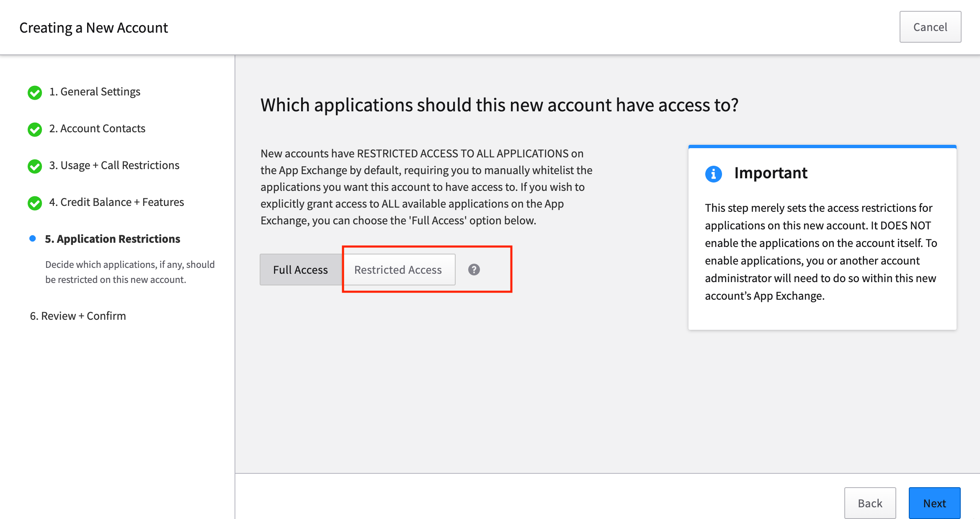Viewport: 980px width, 519px height.
Task: Click the help question mark icon
Action: point(474,270)
